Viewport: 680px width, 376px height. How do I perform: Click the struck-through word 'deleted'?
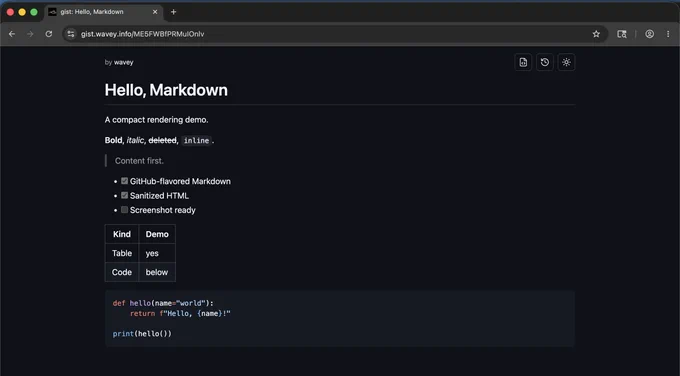[162, 140]
